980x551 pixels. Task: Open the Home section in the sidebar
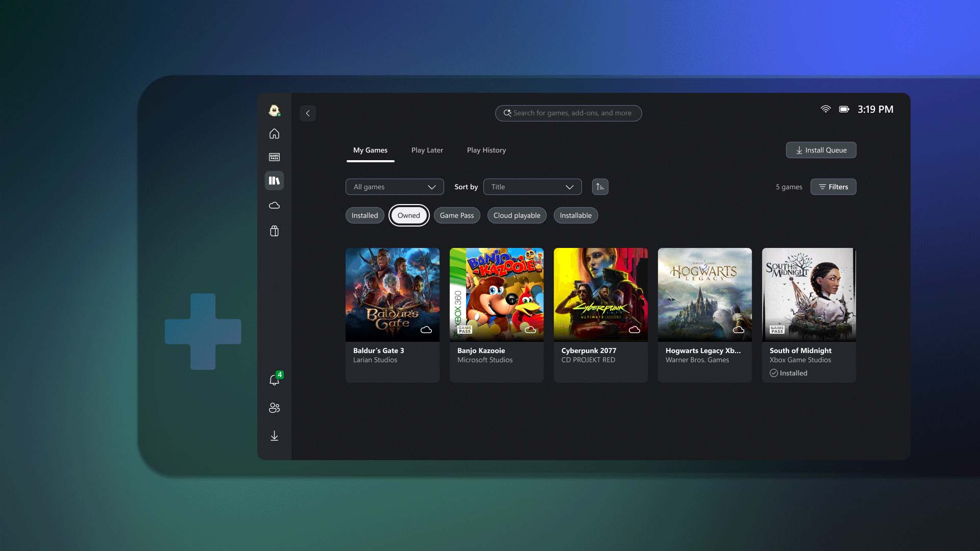pos(274,134)
